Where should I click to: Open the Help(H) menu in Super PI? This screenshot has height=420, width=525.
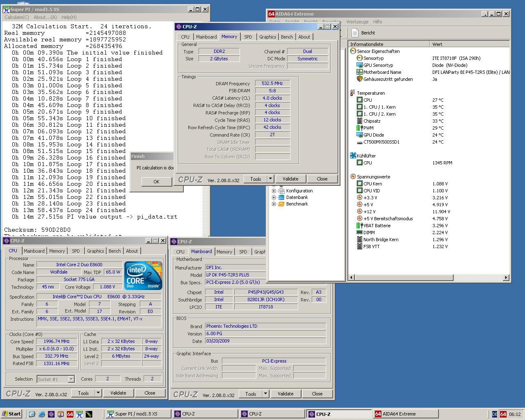coord(69,17)
